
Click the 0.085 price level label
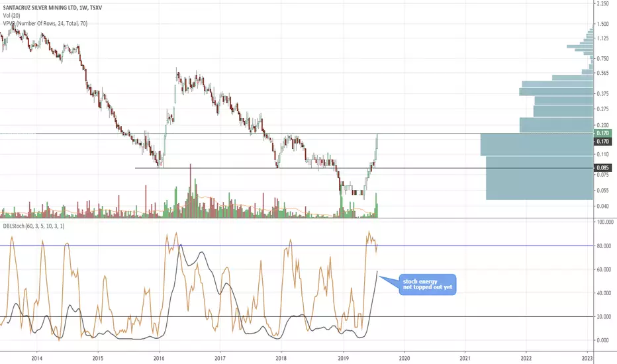(602, 168)
